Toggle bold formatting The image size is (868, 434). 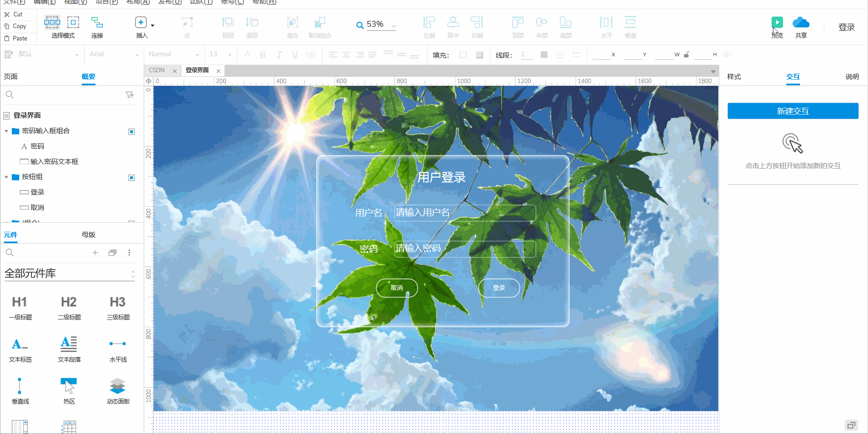pos(262,55)
